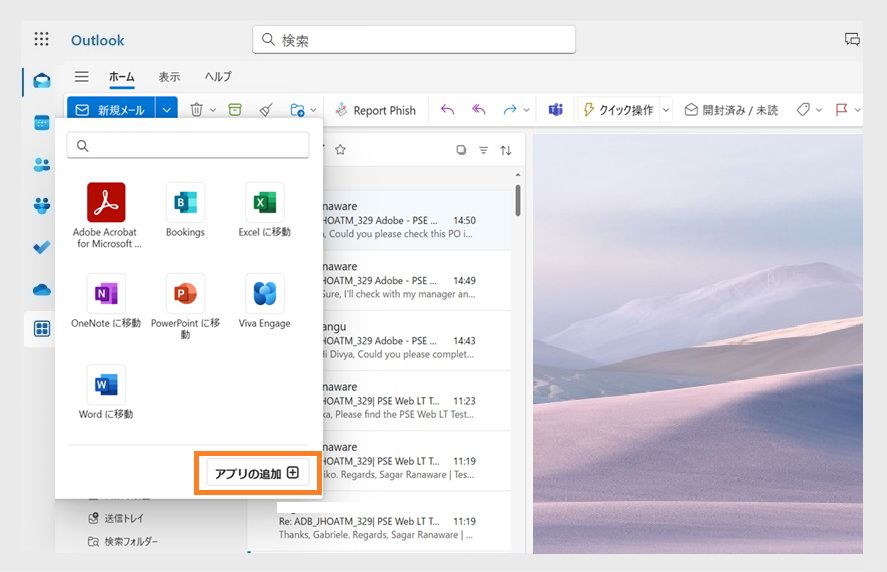Viewport: 887px width, 572px height.
Task: Click the Delete trash can icon
Action: coord(196,110)
